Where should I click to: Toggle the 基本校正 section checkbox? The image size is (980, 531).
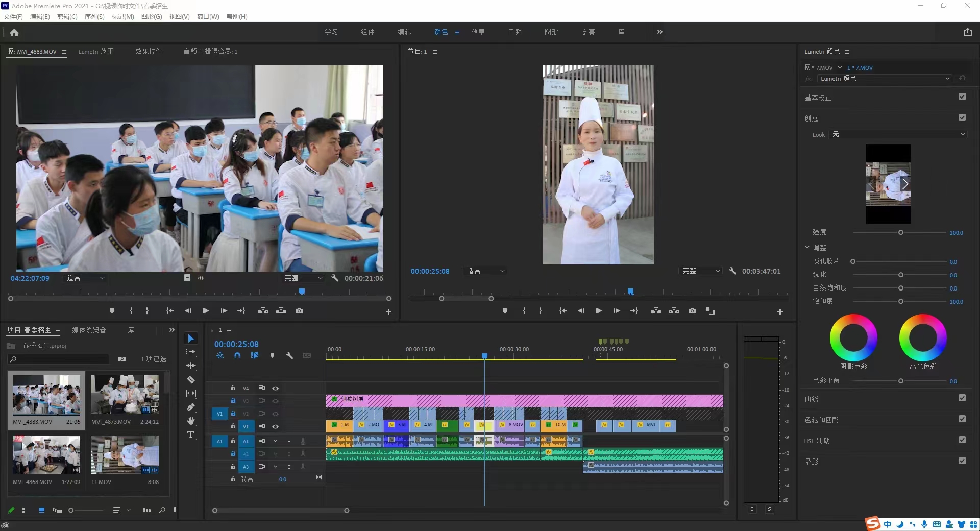coord(962,97)
